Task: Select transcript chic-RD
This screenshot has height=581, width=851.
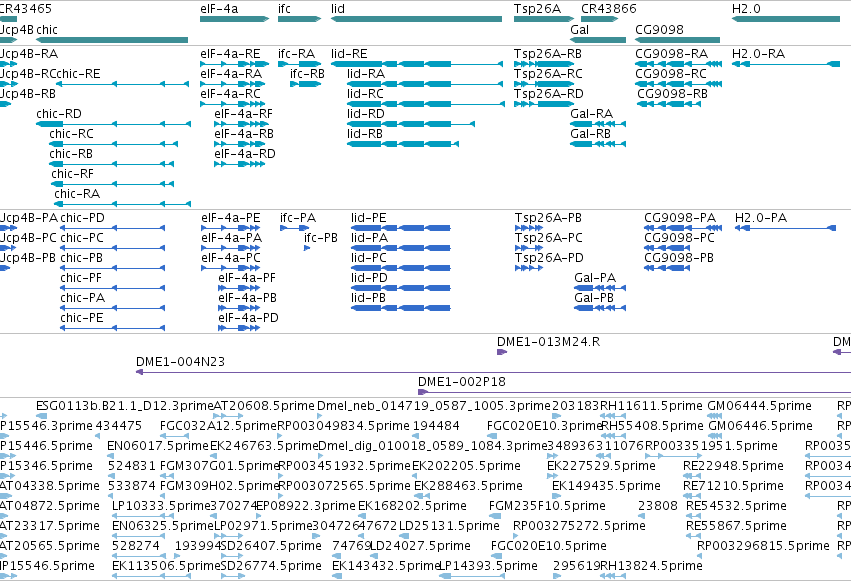Action: (x=113, y=124)
